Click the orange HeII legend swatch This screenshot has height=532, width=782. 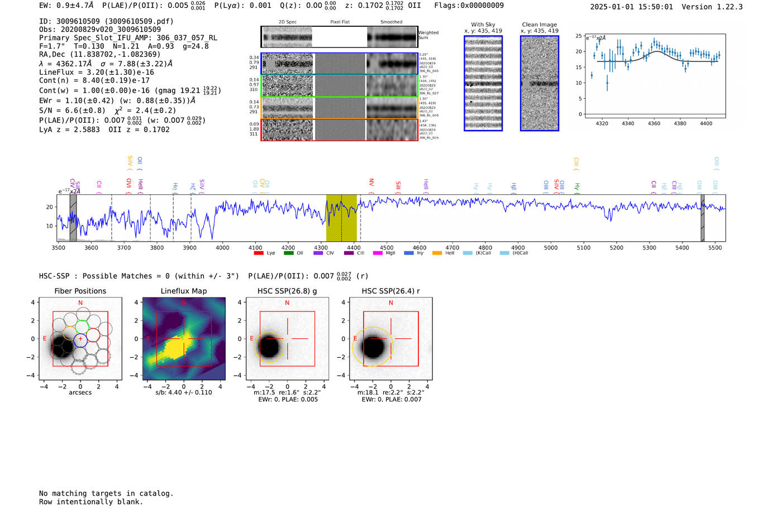pos(437,253)
